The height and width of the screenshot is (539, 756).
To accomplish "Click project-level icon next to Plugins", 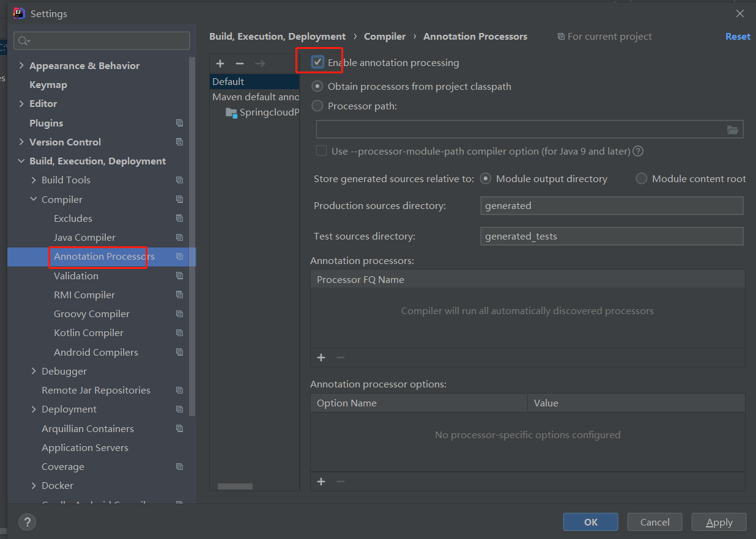I will coord(179,123).
